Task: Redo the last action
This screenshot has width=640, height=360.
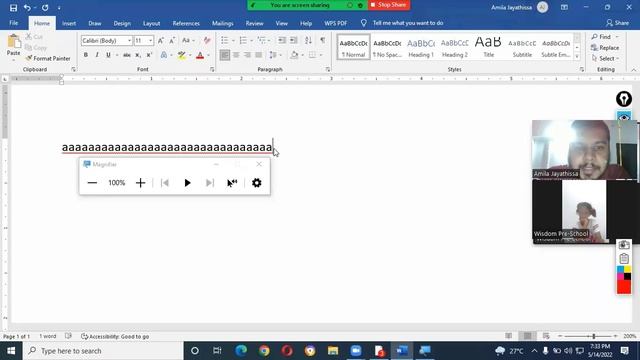Action: coord(45,7)
